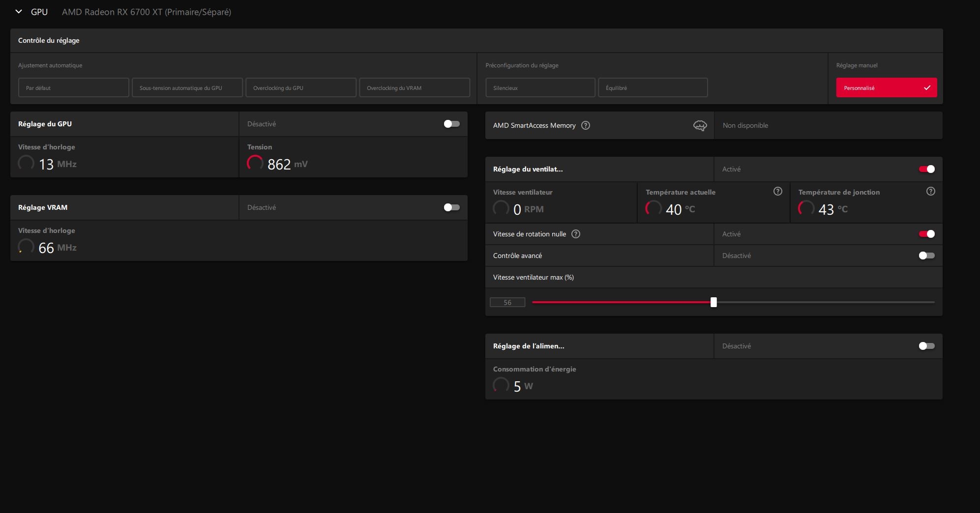Click the SmartAccess Memory help icon

(x=585, y=125)
